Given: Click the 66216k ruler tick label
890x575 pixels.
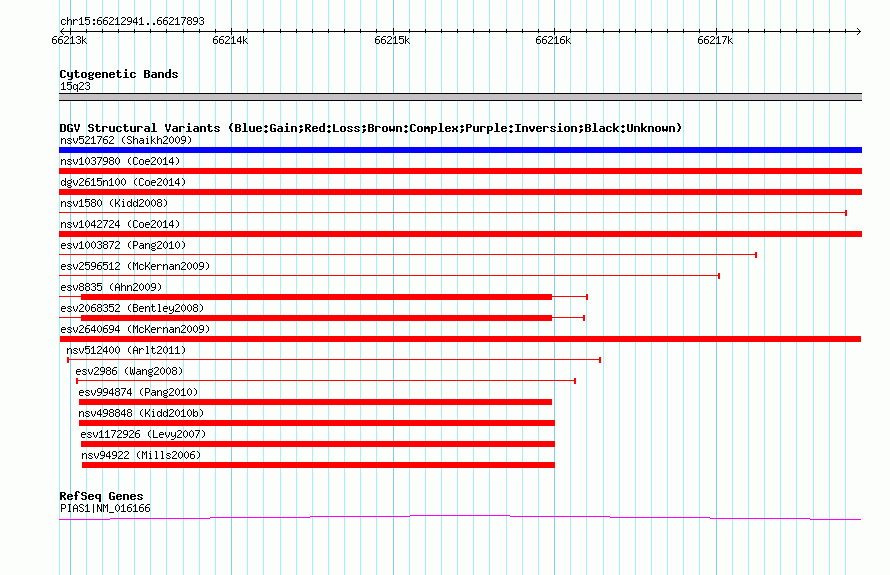Looking at the screenshot, I should 553,40.
